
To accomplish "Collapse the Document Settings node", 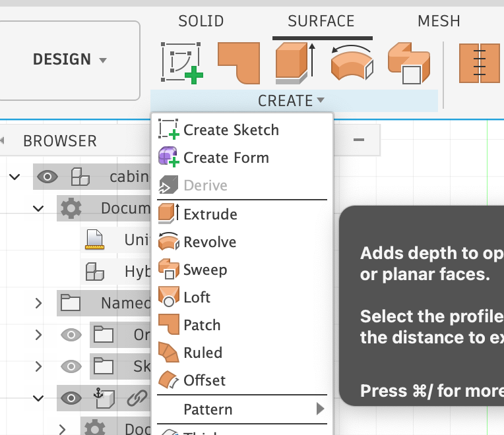I will [38, 209].
